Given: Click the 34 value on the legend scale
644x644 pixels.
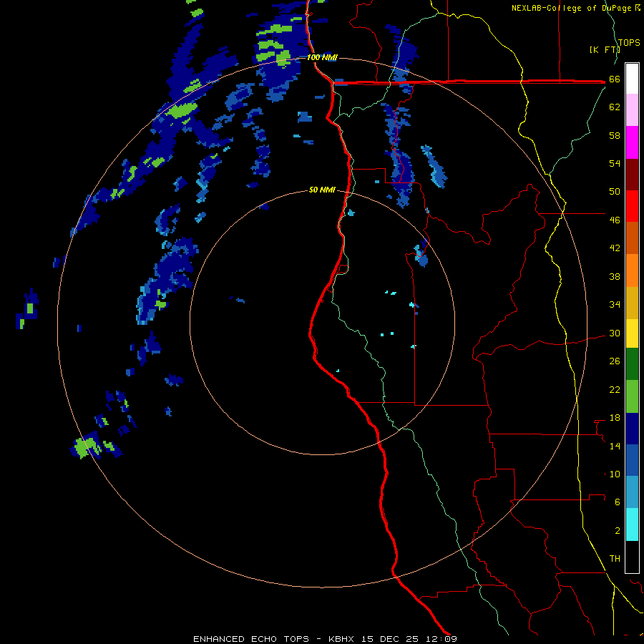Looking at the screenshot, I should (615, 305).
